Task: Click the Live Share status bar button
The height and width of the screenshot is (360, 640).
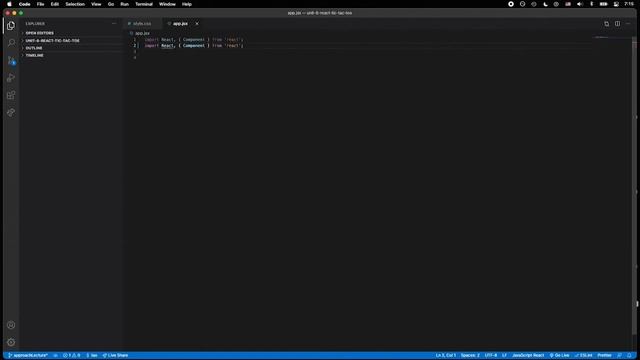Action: pyautogui.click(x=115, y=356)
